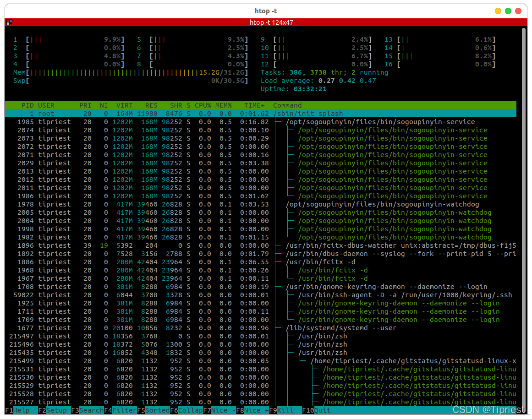Select PID 1708 gnome-keyring-daemon parent row
Viewport: 532px width, 419px height.
[261, 287]
